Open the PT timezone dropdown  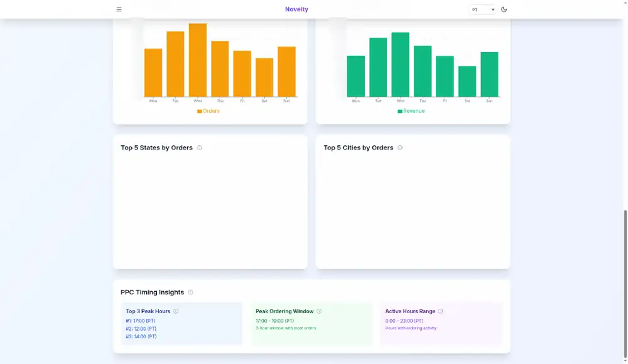click(x=482, y=9)
